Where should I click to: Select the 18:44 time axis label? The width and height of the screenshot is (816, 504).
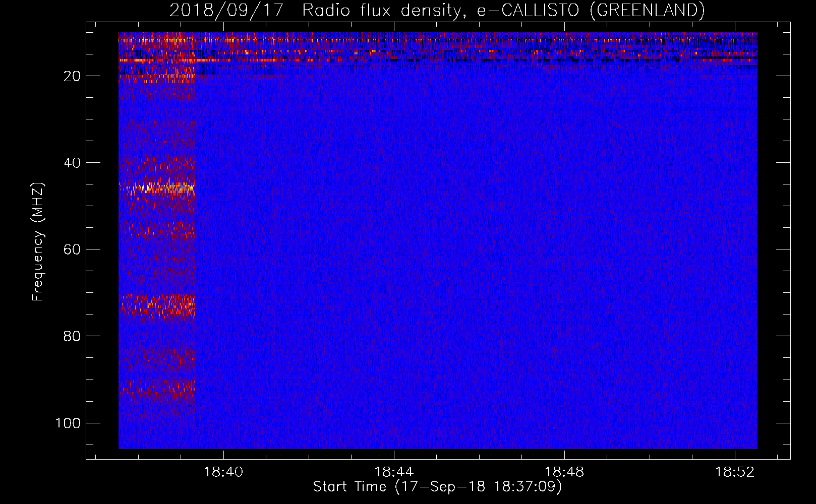(394, 472)
